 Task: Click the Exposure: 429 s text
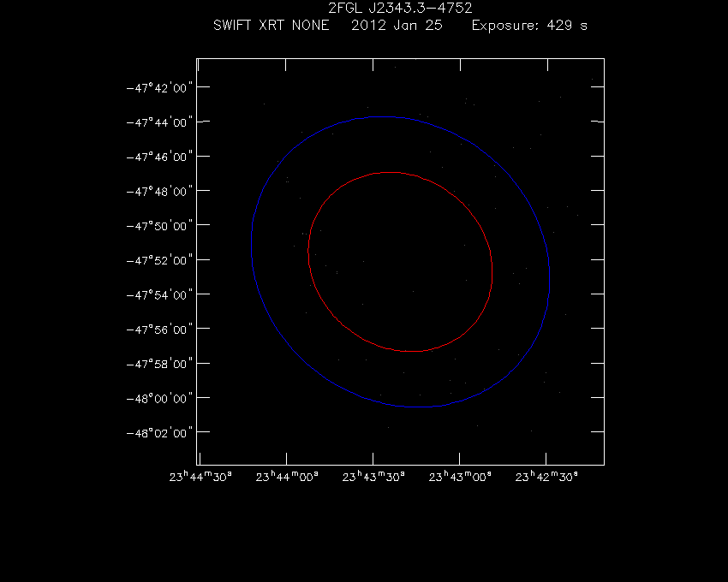tap(529, 25)
